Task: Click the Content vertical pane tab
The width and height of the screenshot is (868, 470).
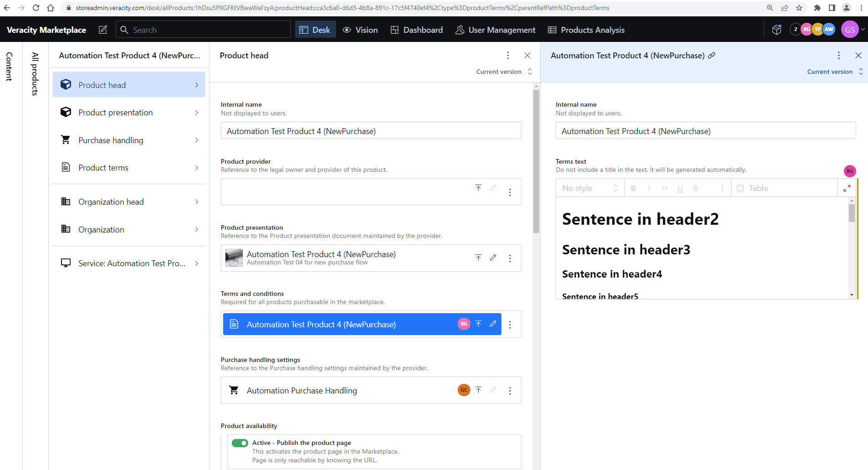Action: click(9, 67)
